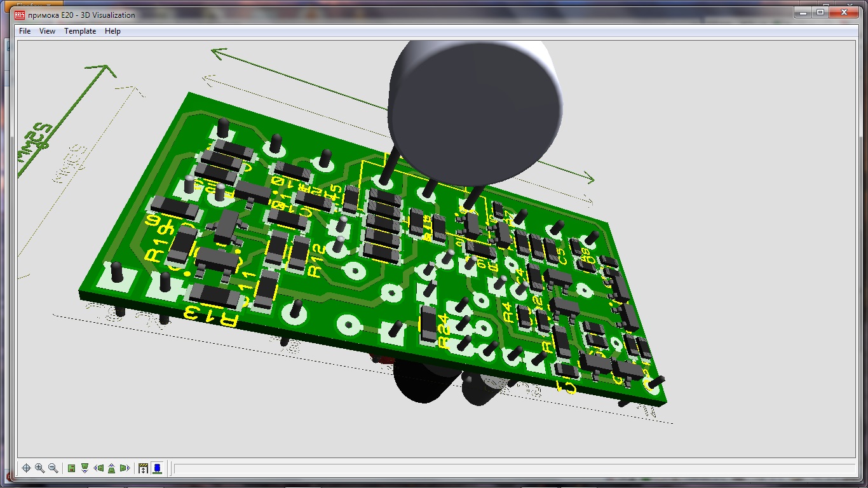The image size is (868, 488).
Task: Click the ARES icon in title bar
Action: [20, 15]
